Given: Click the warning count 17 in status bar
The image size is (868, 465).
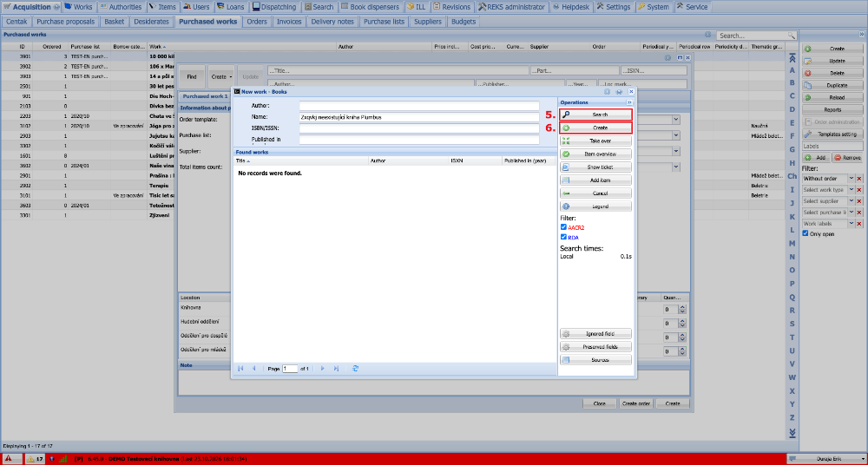Looking at the screenshot, I should coord(36,459).
